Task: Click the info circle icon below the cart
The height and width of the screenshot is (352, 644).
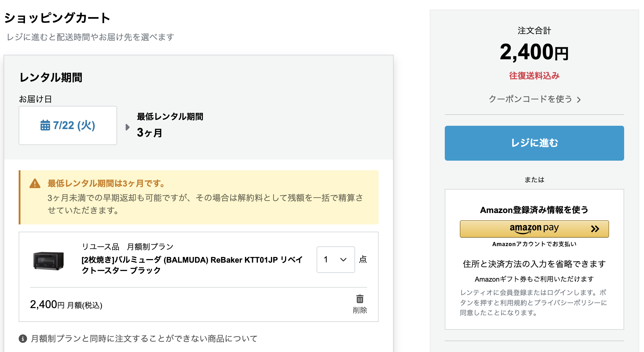Action: pos(23,338)
